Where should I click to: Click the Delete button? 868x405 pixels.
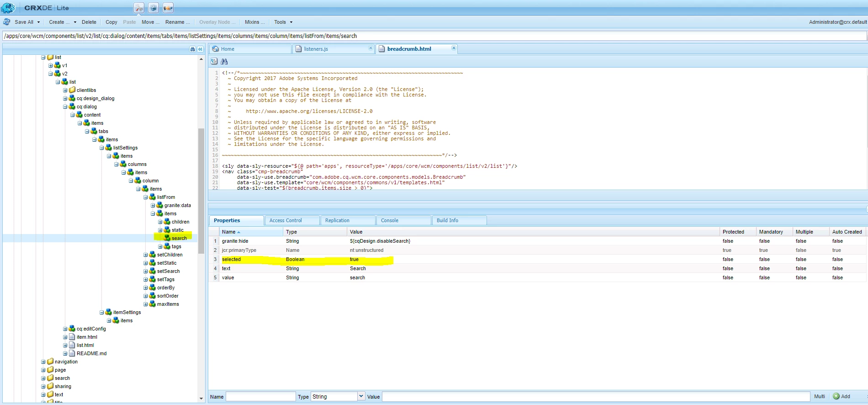click(x=89, y=22)
